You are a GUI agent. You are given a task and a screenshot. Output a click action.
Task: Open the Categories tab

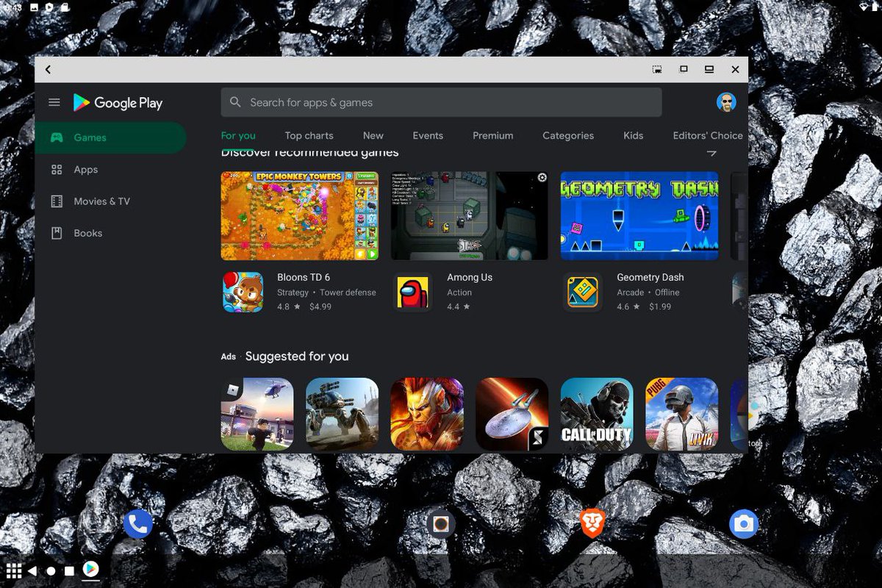point(567,135)
